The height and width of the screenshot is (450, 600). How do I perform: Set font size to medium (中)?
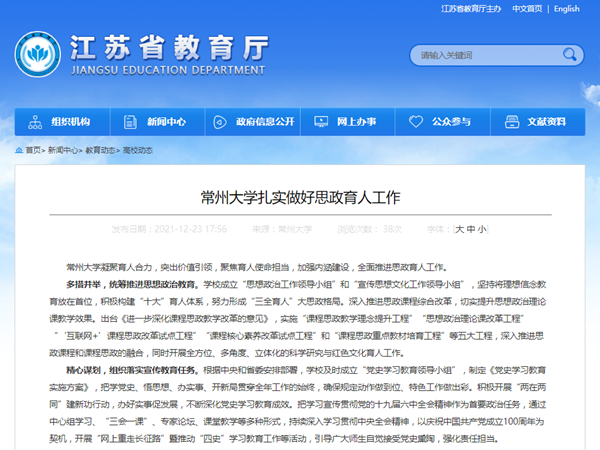click(x=471, y=229)
